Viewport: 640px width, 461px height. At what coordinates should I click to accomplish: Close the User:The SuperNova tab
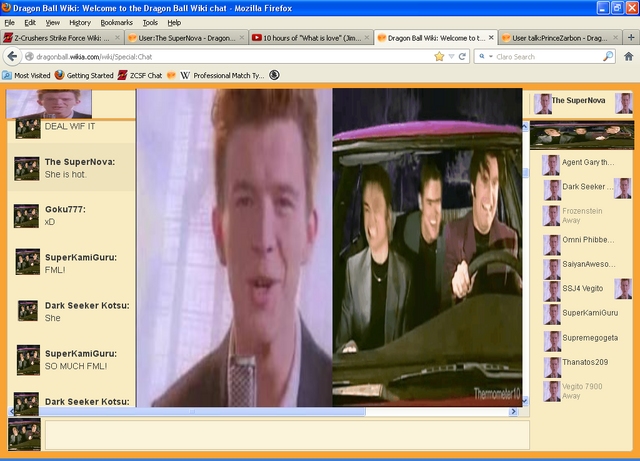[x=242, y=38]
